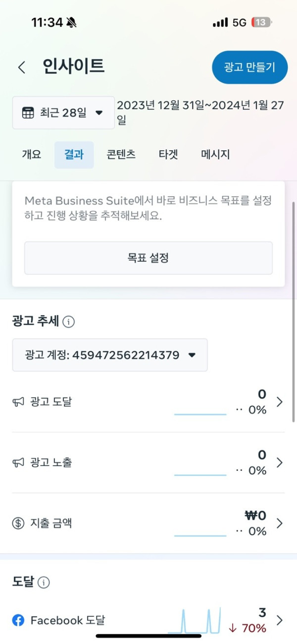Expand the Facebook 도달 detail view
The height and width of the screenshot is (644, 297).
pyautogui.click(x=279, y=620)
